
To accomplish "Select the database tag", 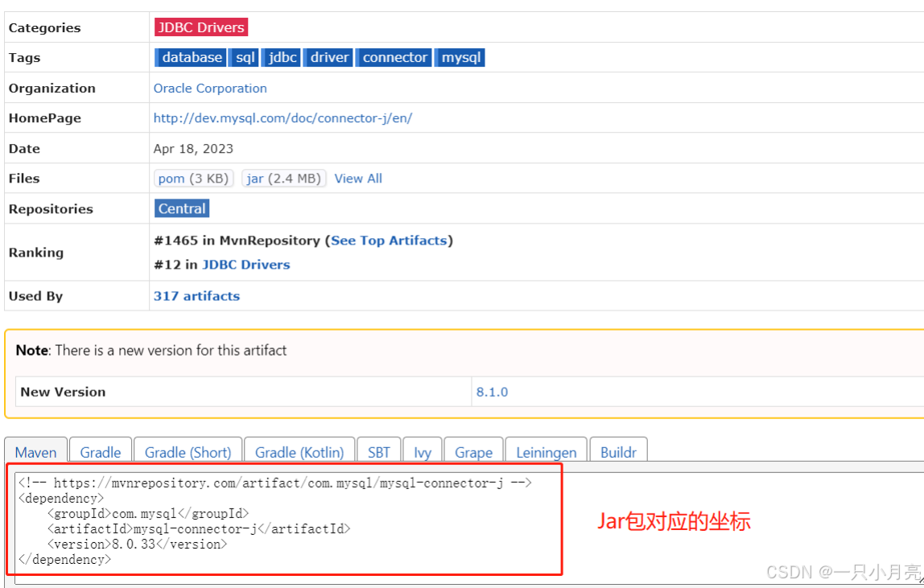I will pyautogui.click(x=191, y=57).
